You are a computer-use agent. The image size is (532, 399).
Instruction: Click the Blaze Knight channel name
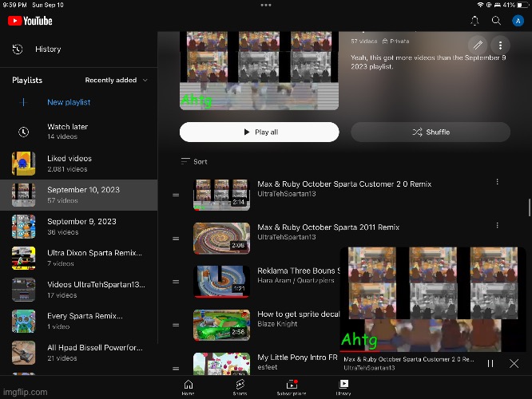[x=277, y=324]
